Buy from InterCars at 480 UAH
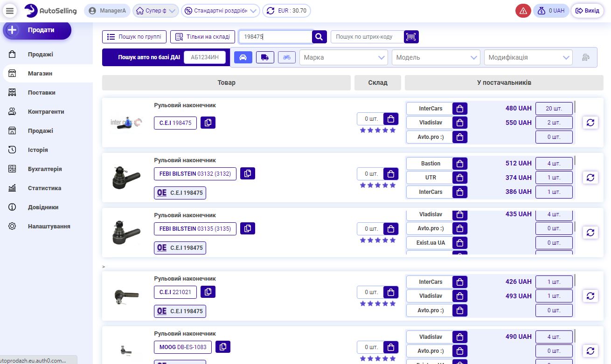Viewport: 611px width, 364px height. [460, 109]
